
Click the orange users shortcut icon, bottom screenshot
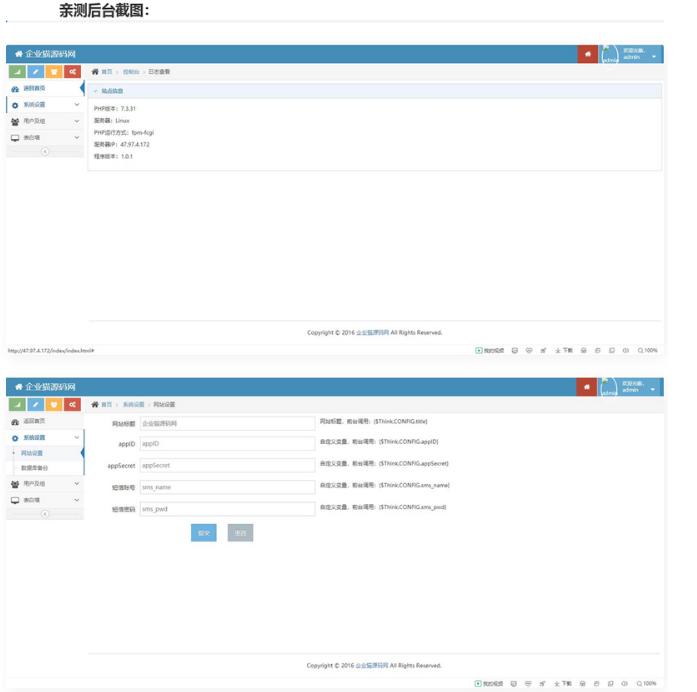click(x=55, y=405)
